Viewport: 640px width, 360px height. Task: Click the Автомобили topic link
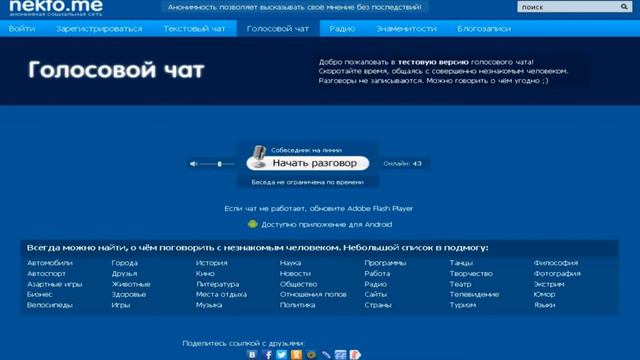click(50, 263)
